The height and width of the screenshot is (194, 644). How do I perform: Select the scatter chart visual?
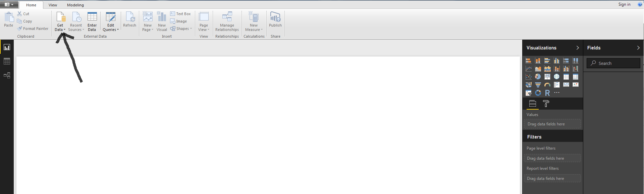[529, 77]
